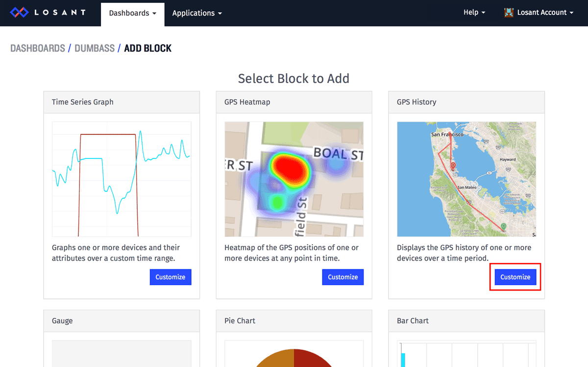
Task: Click the GPS History map preview
Action: (x=466, y=179)
